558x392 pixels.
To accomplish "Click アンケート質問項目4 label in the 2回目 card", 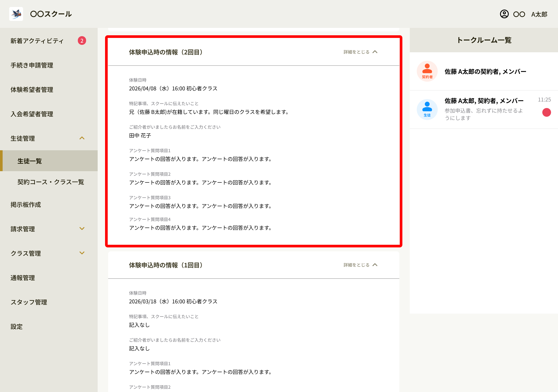I will click(x=150, y=220).
